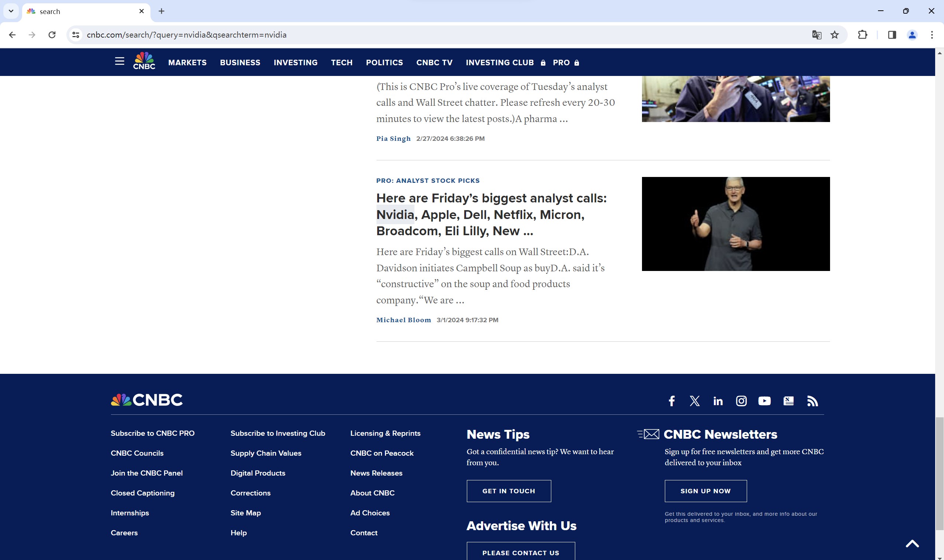This screenshot has height=560, width=944.
Task: Open the Tech menu
Action: point(341,63)
